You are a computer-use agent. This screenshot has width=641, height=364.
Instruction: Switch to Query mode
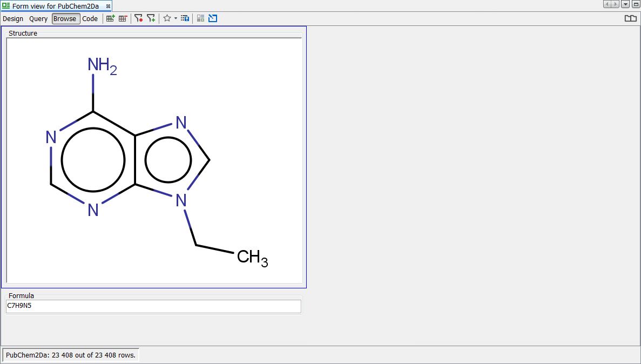point(38,19)
